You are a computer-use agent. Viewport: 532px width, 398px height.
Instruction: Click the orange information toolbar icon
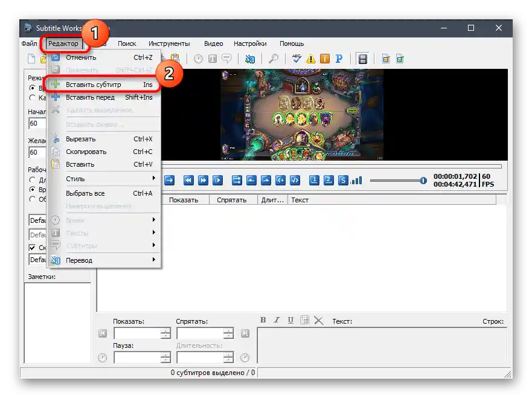(x=324, y=59)
